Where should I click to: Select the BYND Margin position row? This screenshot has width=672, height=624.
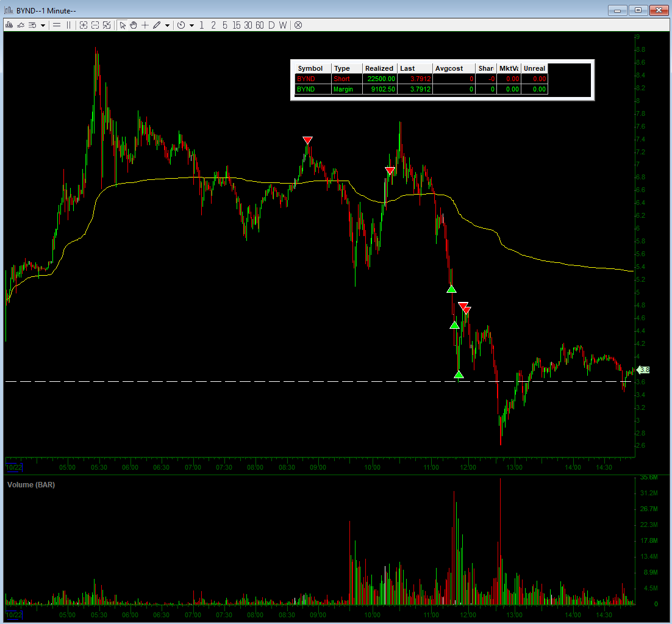421,89
